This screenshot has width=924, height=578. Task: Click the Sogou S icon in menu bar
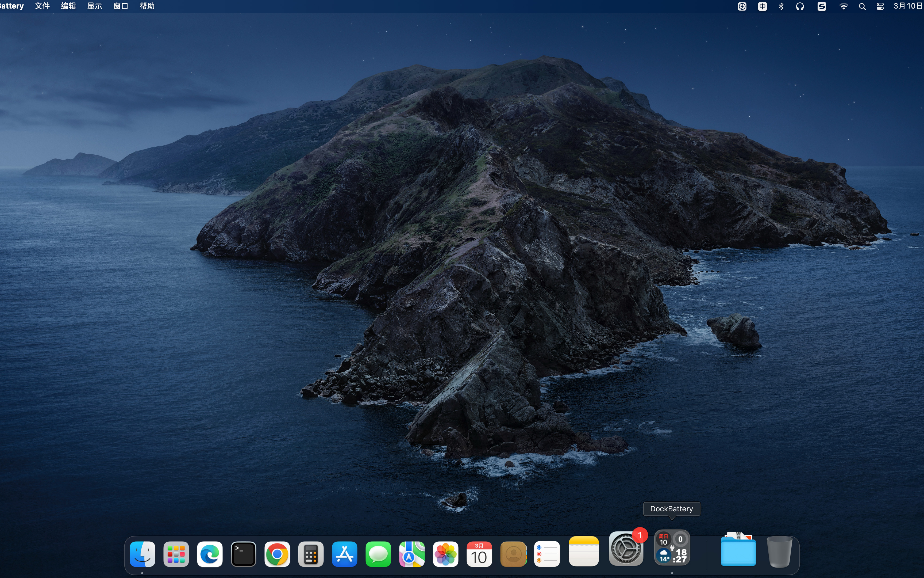822,6
